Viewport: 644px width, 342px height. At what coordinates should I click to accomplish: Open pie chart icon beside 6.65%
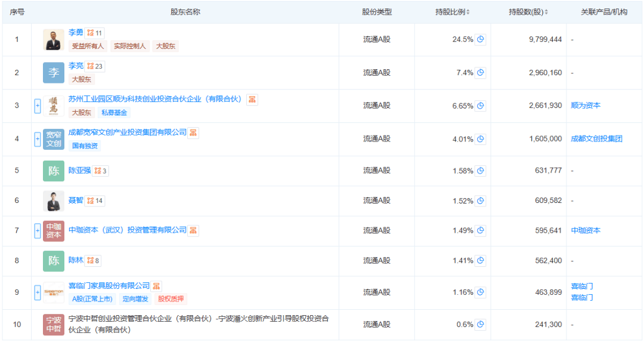coord(480,106)
